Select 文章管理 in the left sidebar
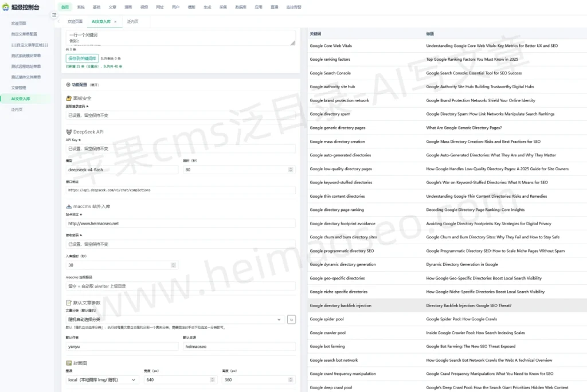This screenshot has height=392, width=587. pos(19,88)
